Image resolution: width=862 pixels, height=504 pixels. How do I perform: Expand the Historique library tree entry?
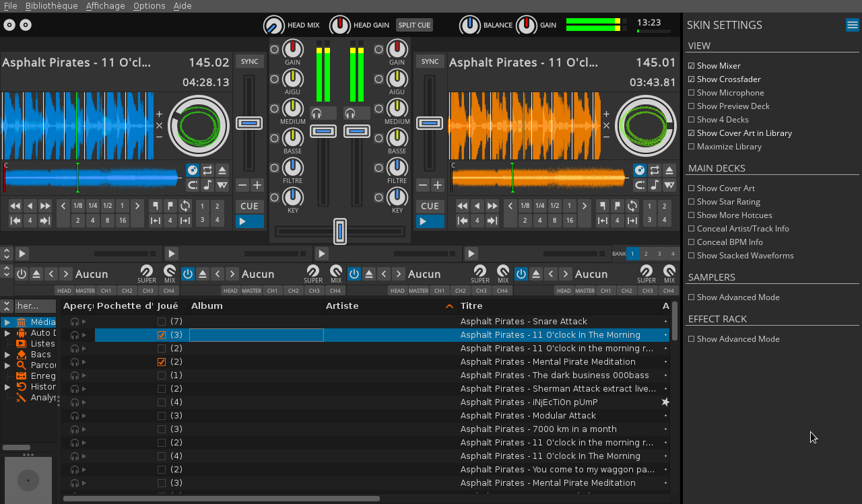(x=7, y=387)
